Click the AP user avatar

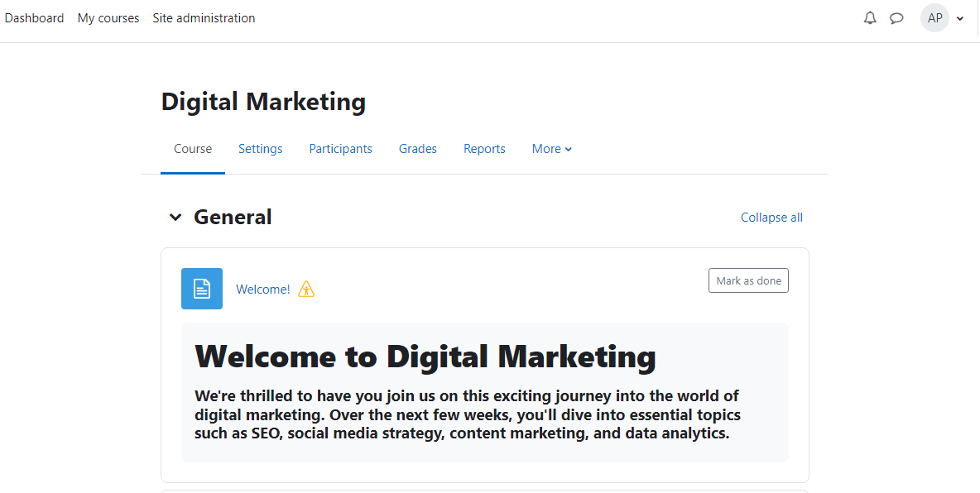coord(934,18)
